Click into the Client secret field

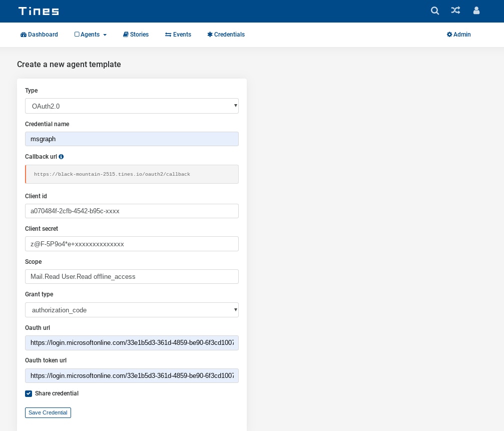[132, 244]
